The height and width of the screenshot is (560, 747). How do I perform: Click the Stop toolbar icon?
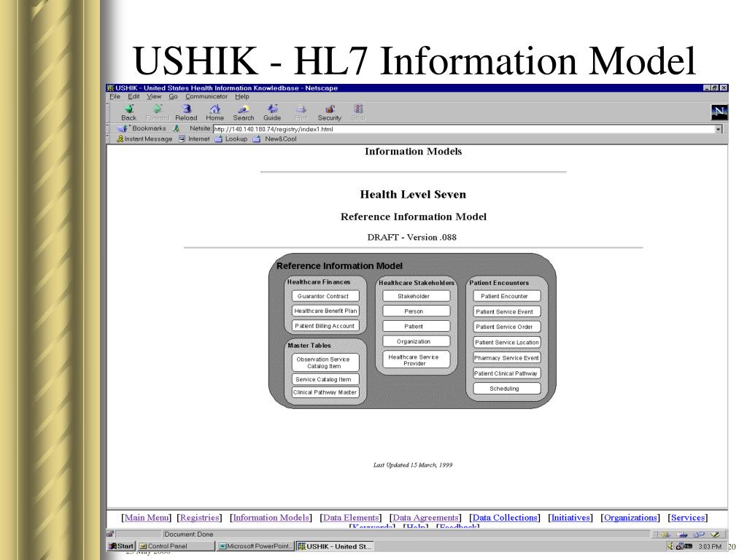tap(358, 113)
